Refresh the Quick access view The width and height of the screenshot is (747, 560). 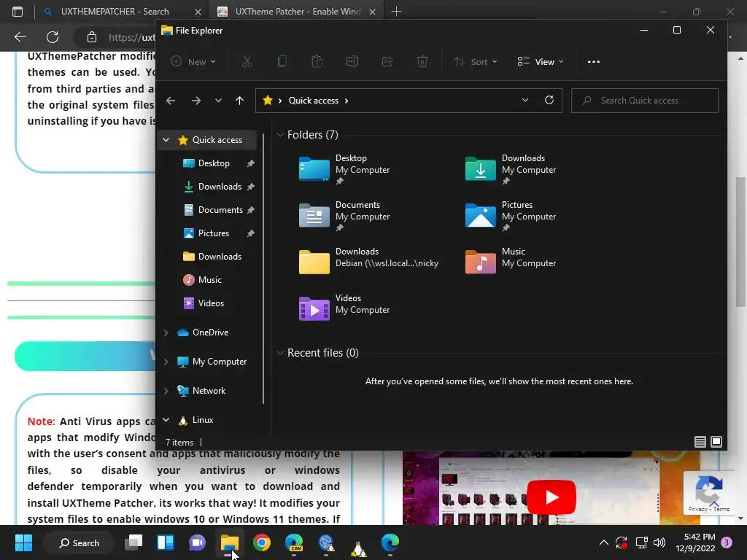click(x=549, y=100)
